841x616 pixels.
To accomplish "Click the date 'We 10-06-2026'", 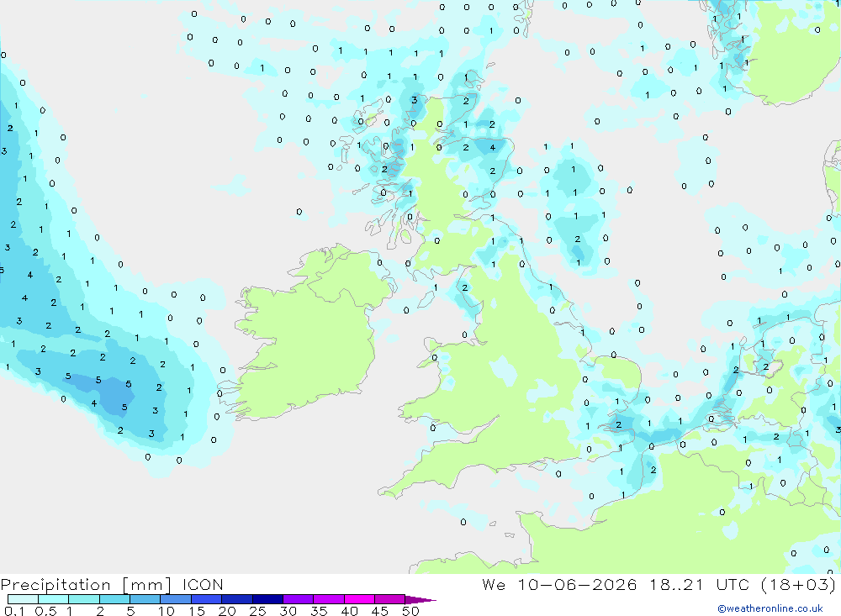I will [x=559, y=584].
